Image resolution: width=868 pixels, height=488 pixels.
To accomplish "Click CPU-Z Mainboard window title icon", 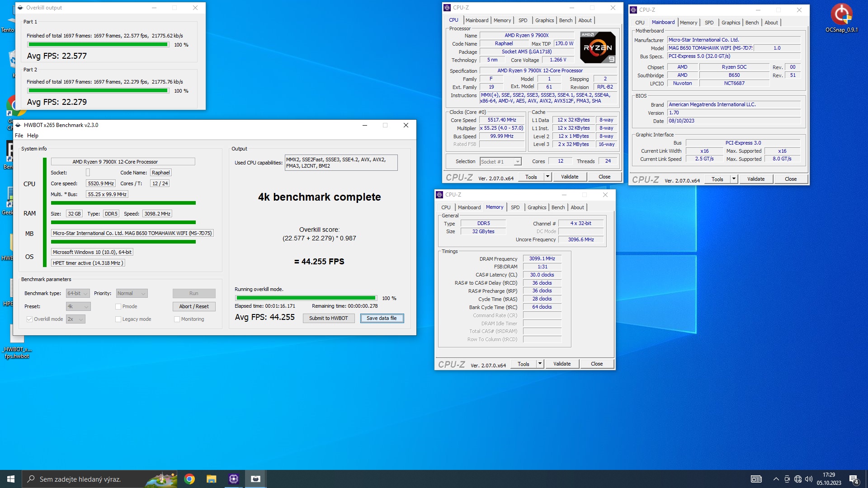I will 633,10.
